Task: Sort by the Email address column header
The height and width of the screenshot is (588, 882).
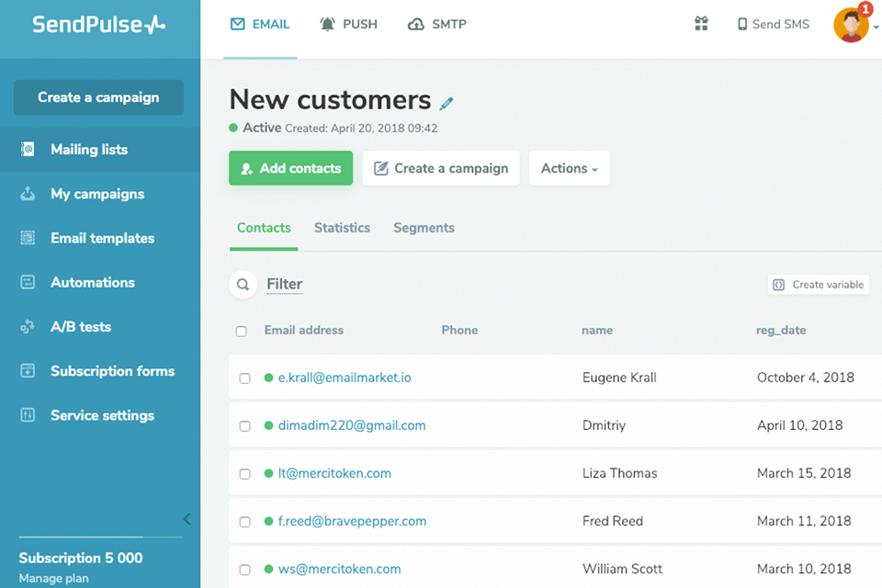Action: [x=304, y=331]
